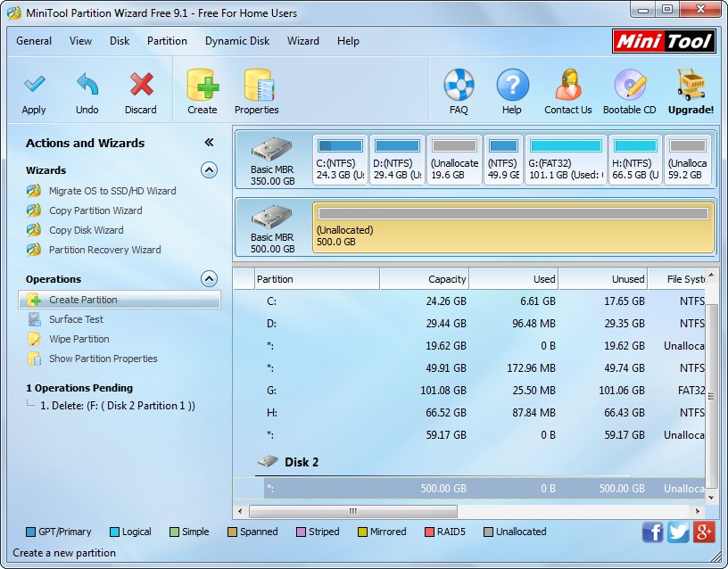
Task: Click the Apply checkmark icon
Action: pos(35,84)
